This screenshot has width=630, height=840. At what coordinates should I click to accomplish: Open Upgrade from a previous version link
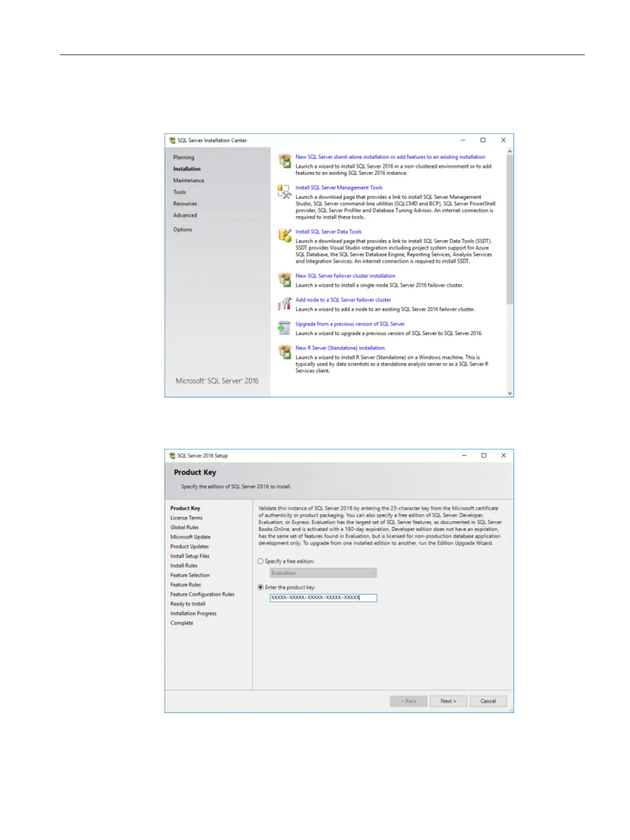pos(350,324)
